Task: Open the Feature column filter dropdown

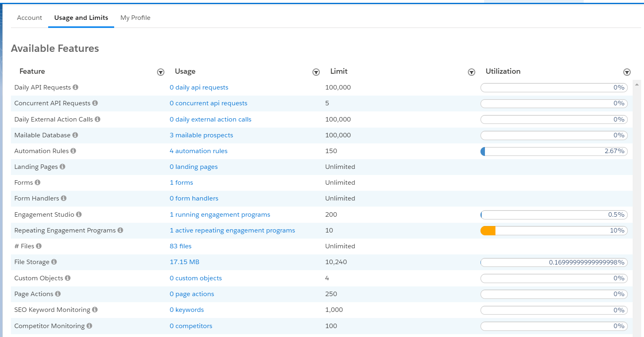Action: (161, 72)
